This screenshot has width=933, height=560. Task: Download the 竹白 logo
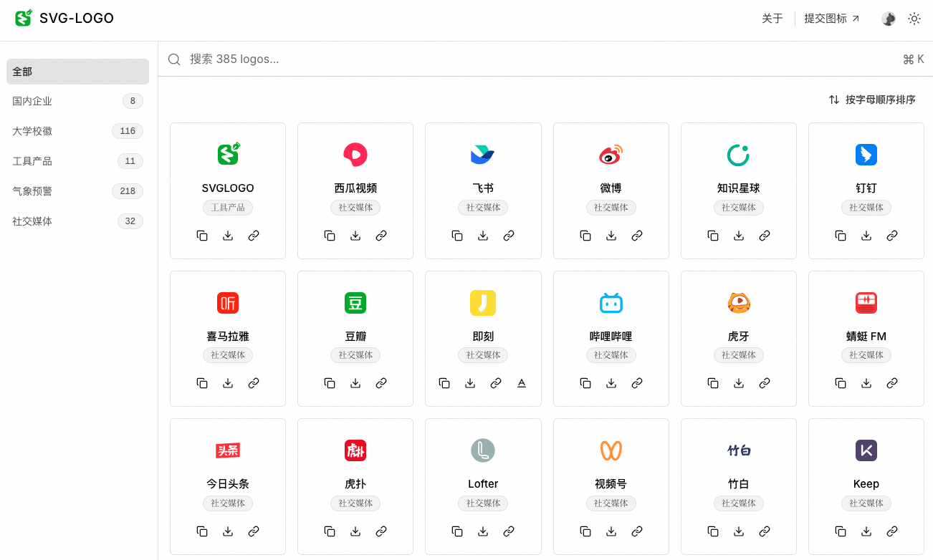(739, 531)
